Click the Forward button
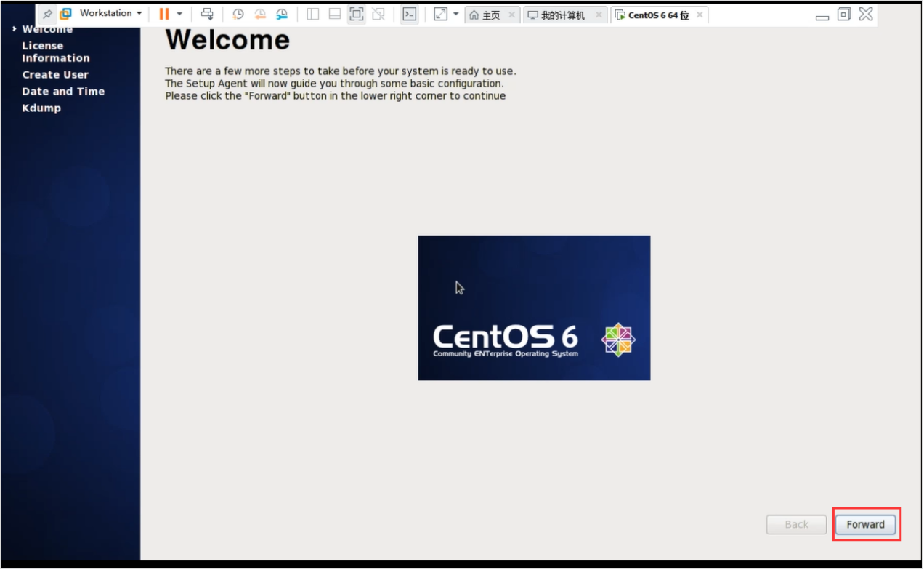Screen dimensions: 924x570 click(865, 524)
